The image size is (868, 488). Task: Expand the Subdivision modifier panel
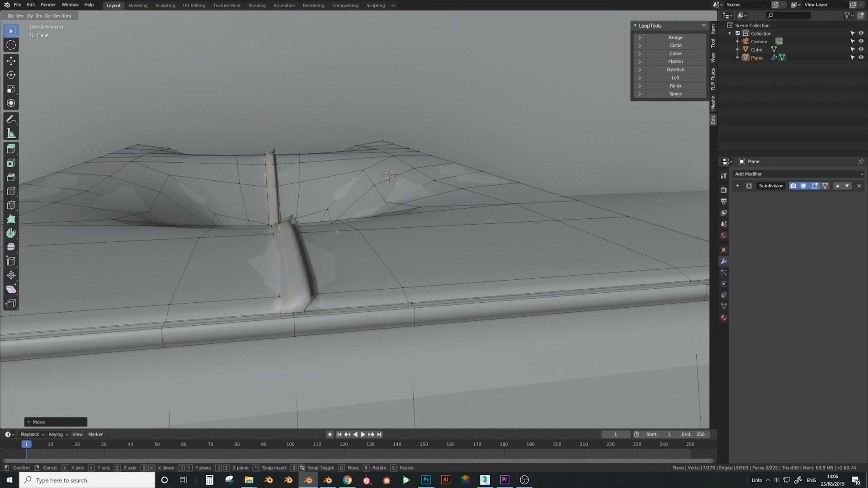[738, 186]
